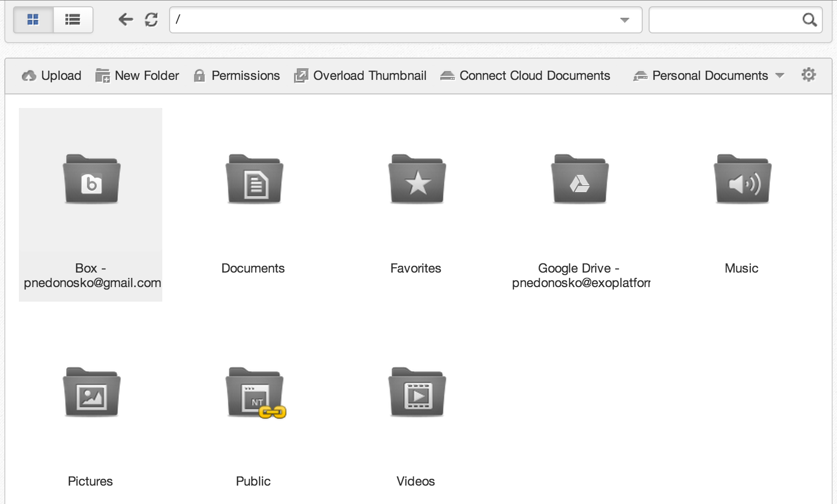This screenshot has width=837, height=504.
Task: Create a New Folder via label
Action: (147, 76)
